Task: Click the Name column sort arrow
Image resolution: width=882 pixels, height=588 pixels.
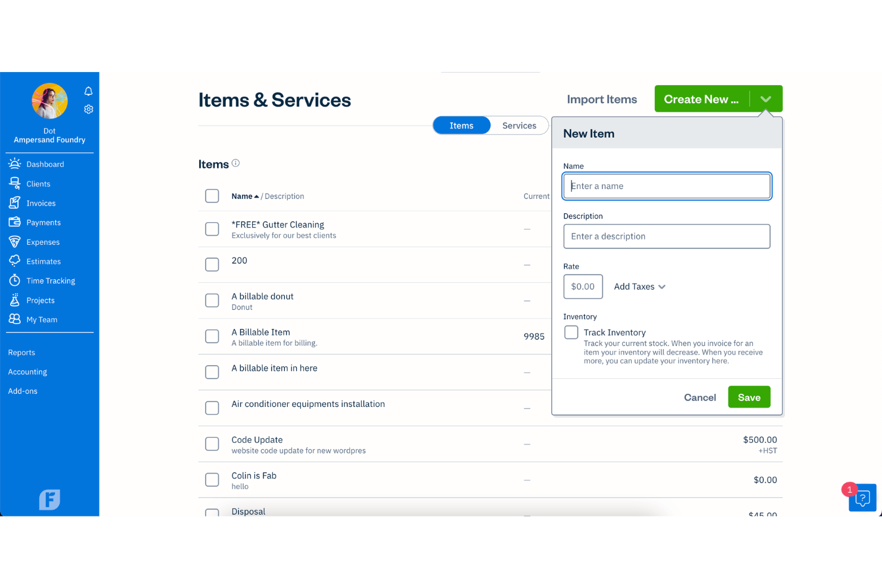Action: pos(256,197)
